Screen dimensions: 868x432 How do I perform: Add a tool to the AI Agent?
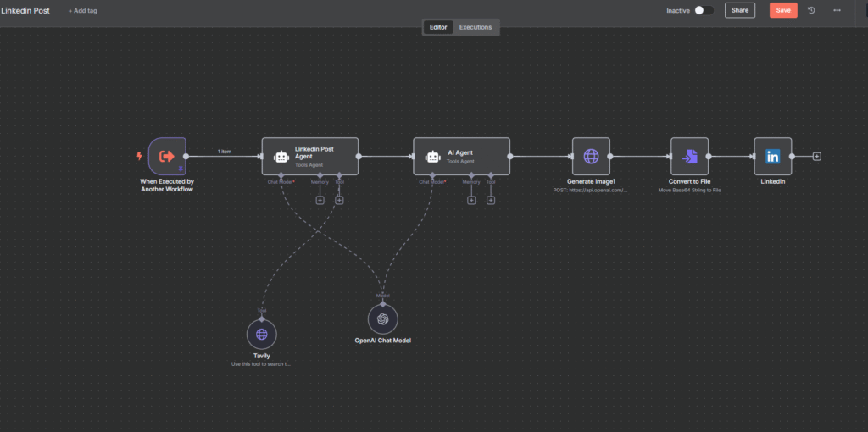(x=490, y=200)
